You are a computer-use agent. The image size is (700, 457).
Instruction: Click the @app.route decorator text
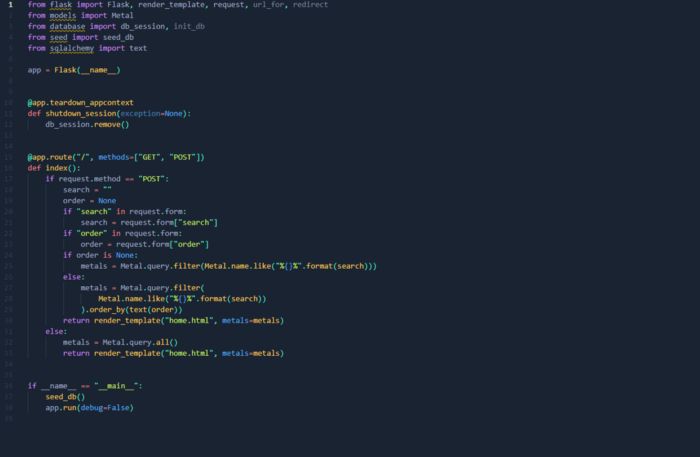point(50,157)
